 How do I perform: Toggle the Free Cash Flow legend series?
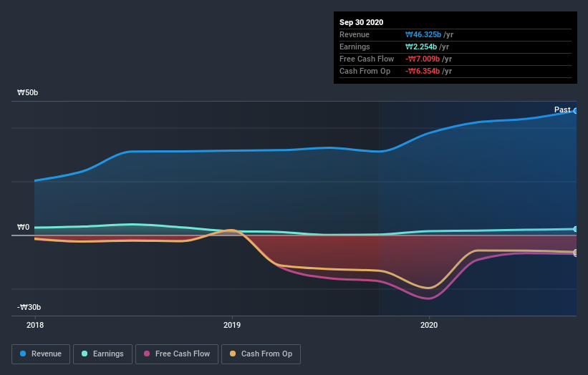[177, 354]
